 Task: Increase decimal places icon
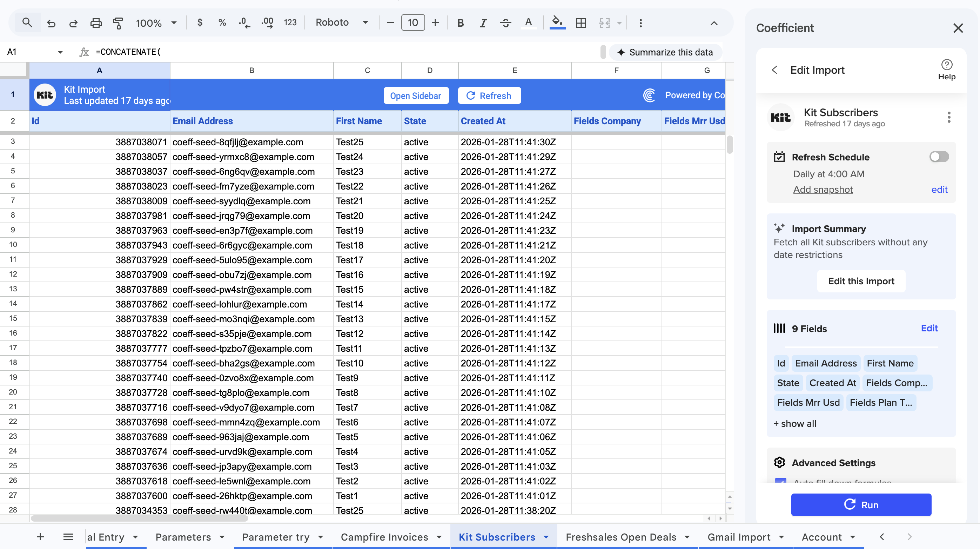point(267,23)
